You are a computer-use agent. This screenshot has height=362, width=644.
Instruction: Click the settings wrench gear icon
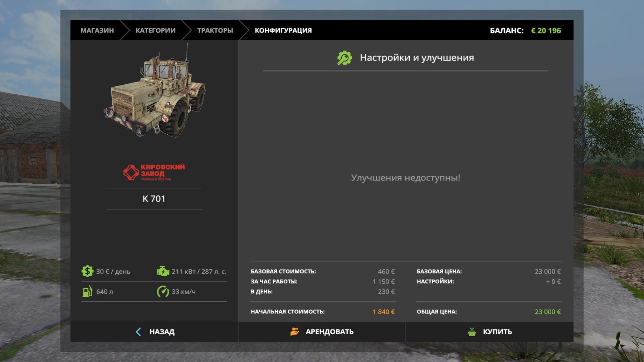click(x=344, y=58)
